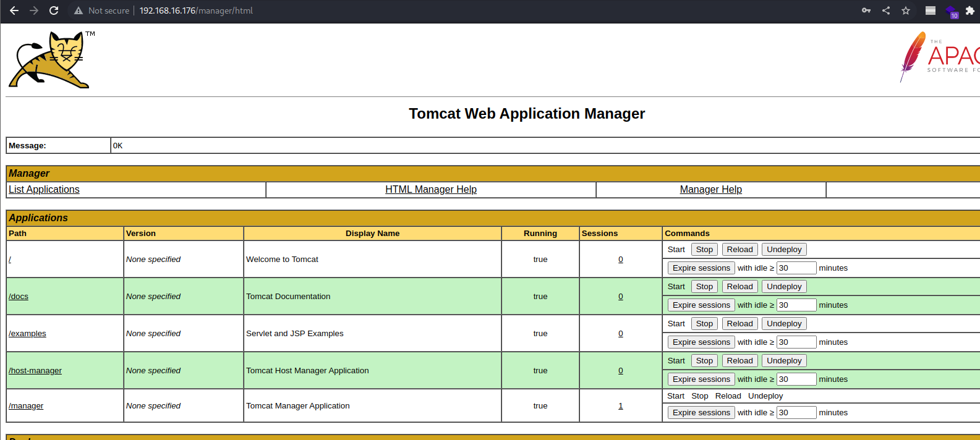The height and width of the screenshot is (440, 980).
Task: Click the browser forward arrow
Action: tap(34, 11)
